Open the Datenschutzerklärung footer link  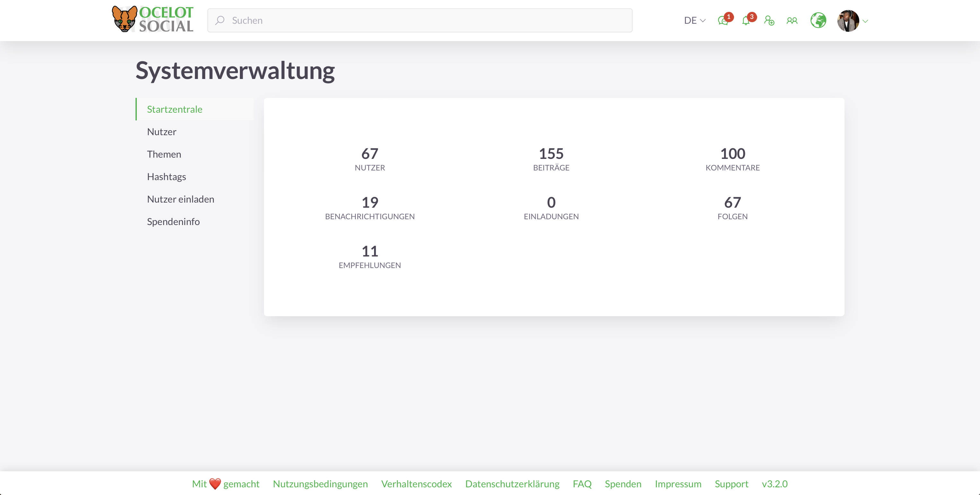[512, 483]
